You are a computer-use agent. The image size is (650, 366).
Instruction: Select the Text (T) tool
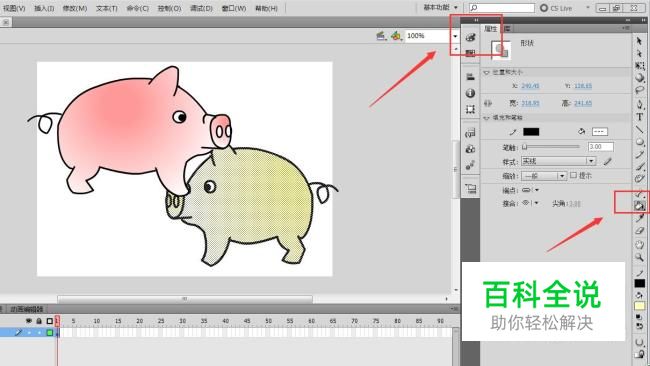point(640,117)
